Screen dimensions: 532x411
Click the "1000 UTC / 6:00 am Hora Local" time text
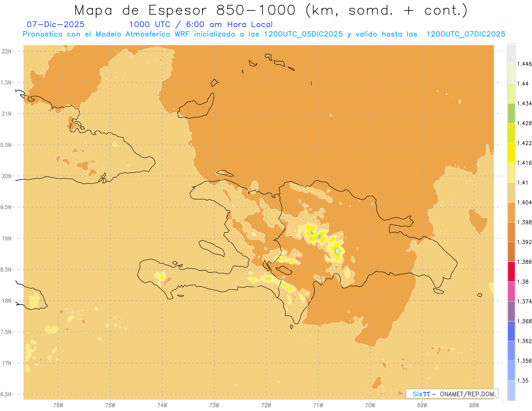tap(201, 24)
